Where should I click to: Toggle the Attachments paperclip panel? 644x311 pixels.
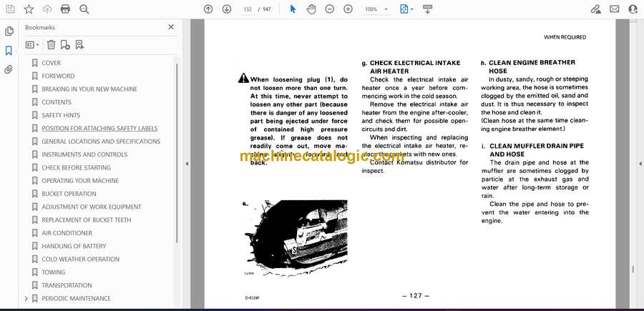pyautogui.click(x=9, y=69)
